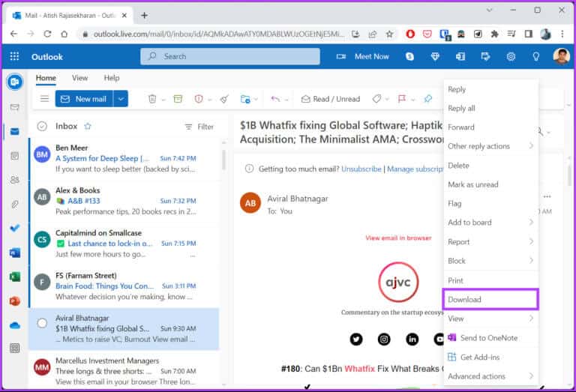Viewport: 576px width, 392px height.
Task: Click the tag Categorize icon
Action: [376, 99]
